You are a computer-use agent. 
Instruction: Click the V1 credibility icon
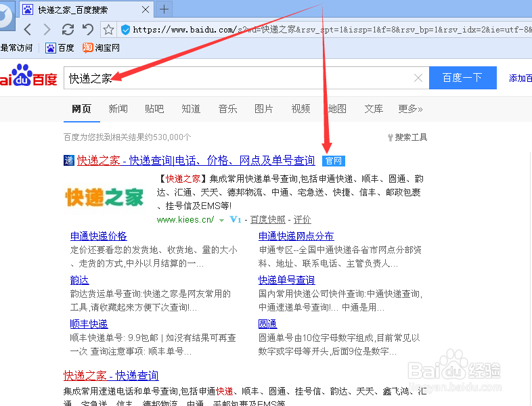tap(236, 220)
